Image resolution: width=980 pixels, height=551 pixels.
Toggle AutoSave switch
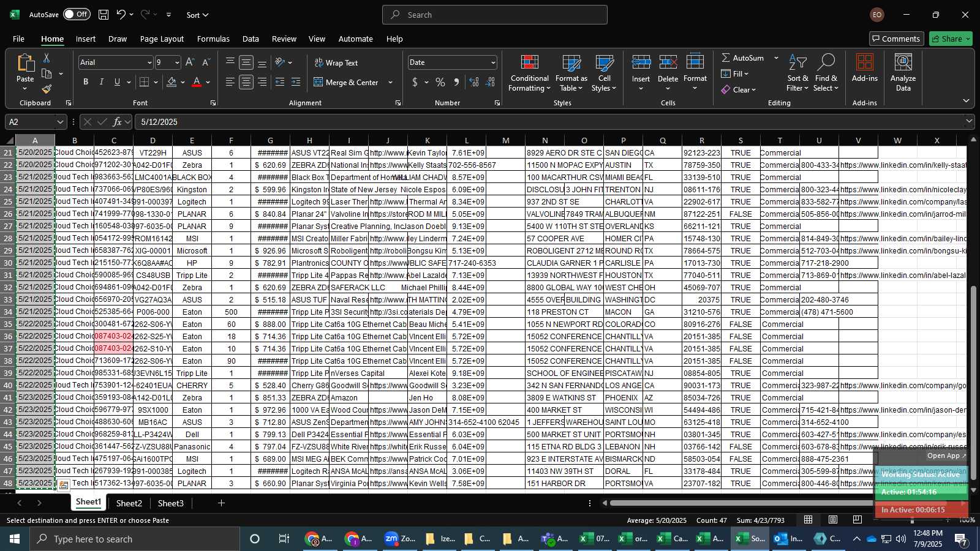[77, 14]
